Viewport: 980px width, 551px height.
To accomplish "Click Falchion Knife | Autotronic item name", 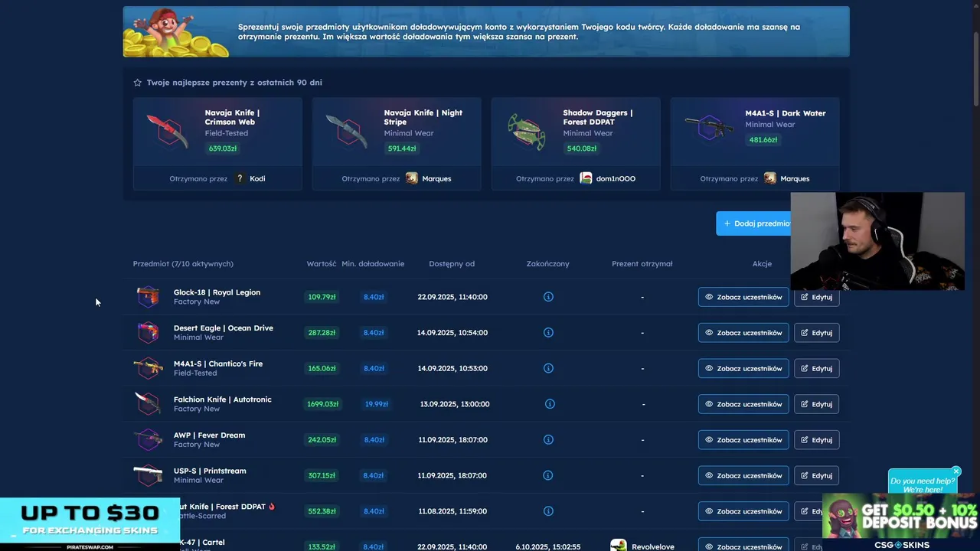I will (x=223, y=399).
